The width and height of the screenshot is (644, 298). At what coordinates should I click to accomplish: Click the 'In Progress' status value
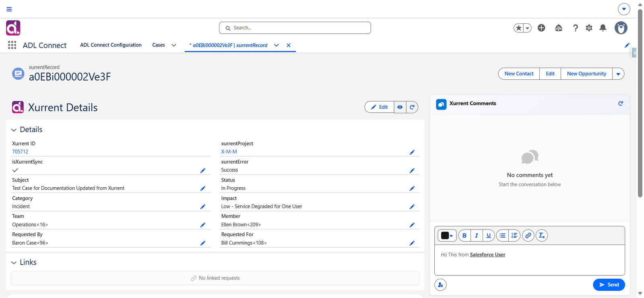coord(233,188)
